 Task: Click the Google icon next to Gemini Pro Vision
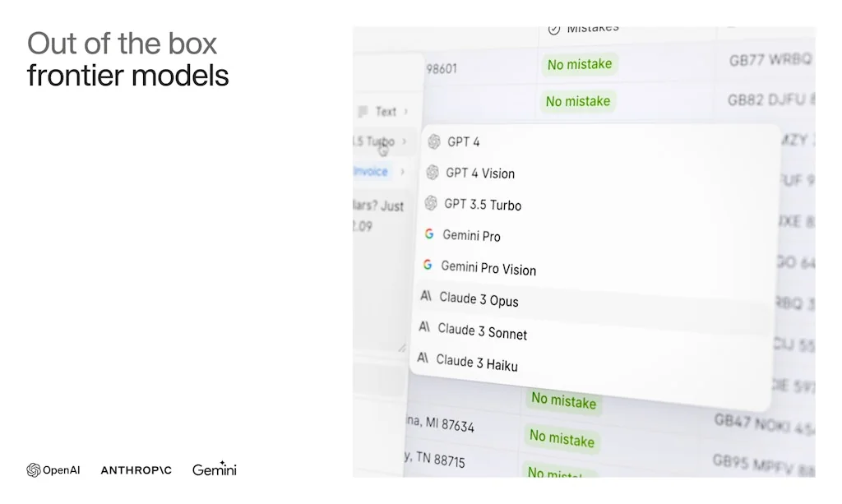(428, 265)
